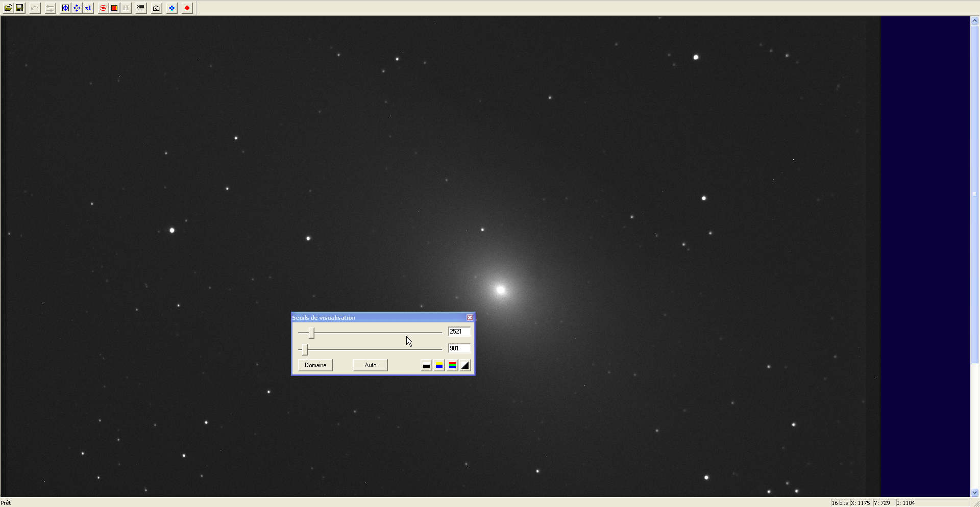Click the red dot record icon
The width and height of the screenshot is (980, 507).
coord(187,8)
